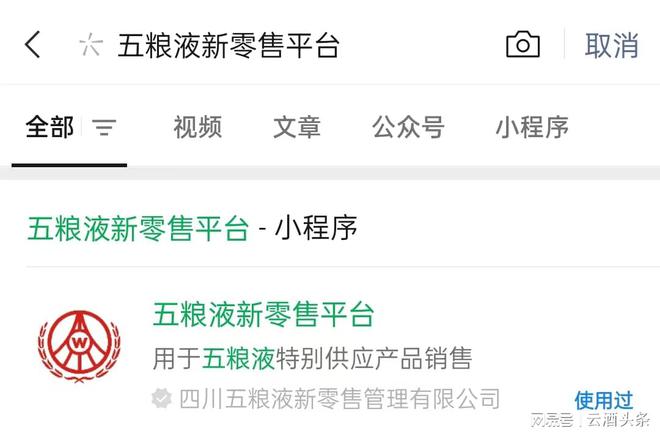Open the green 五粮液新零售平台 result title
This screenshot has height=436, width=660.
[x=263, y=314]
